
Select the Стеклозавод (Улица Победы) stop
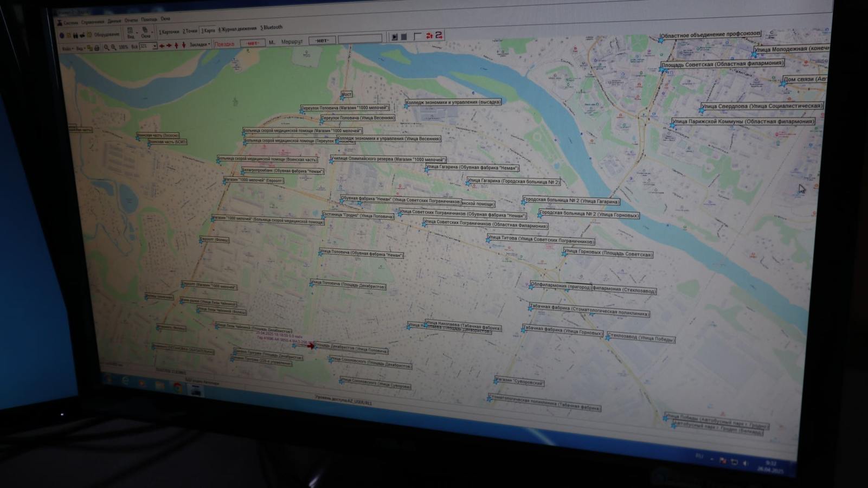point(641,338)
